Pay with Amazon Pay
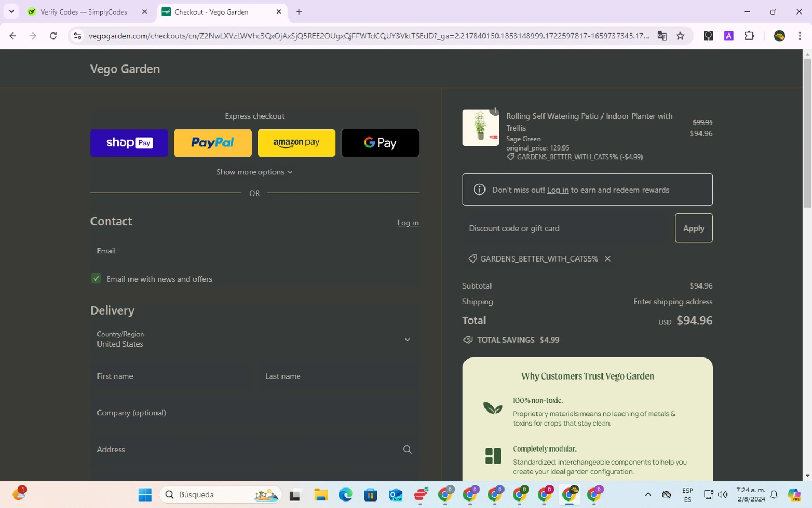This screenshot has height=508, width=812. (297, 143)
